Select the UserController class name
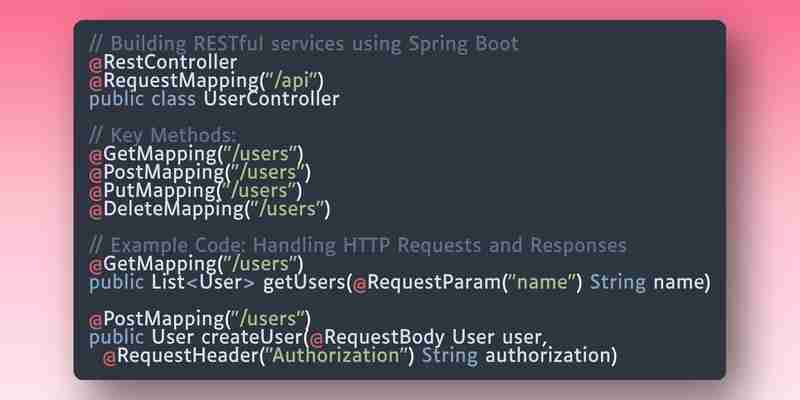This screenshot has height=400, width=800. (x=271, y=99)
